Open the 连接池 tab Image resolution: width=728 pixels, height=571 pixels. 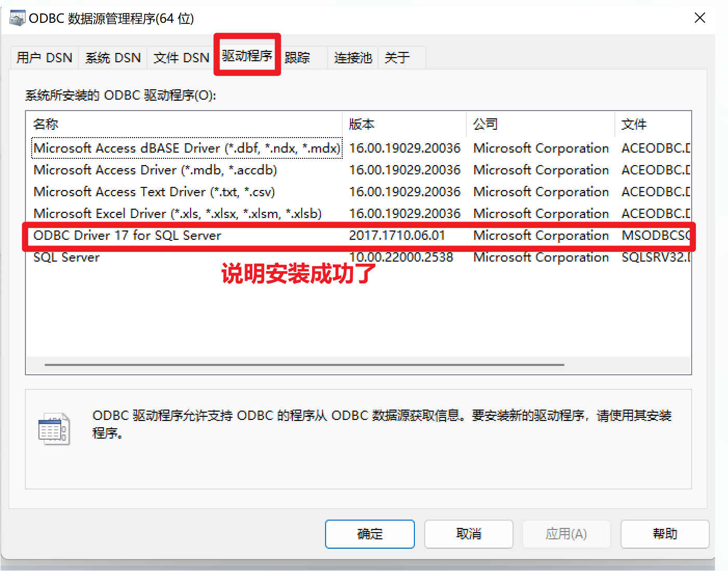pos(353,58)
